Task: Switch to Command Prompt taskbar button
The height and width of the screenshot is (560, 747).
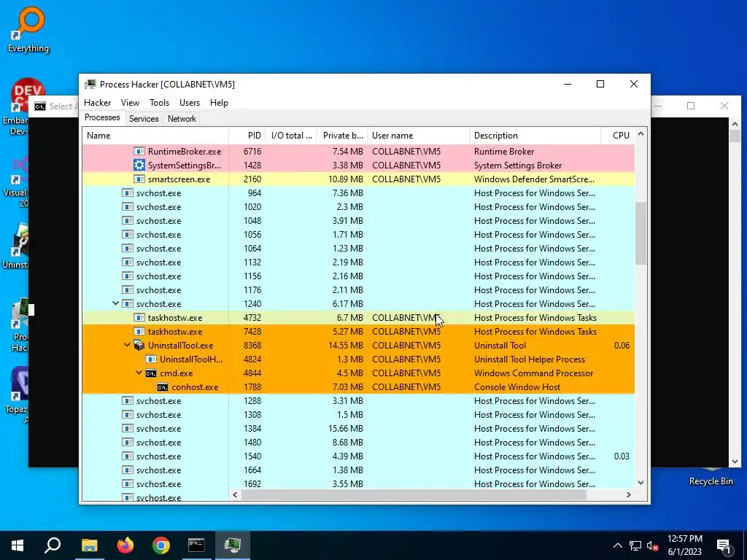Action: pyautogui.click(x=196, y=545)
